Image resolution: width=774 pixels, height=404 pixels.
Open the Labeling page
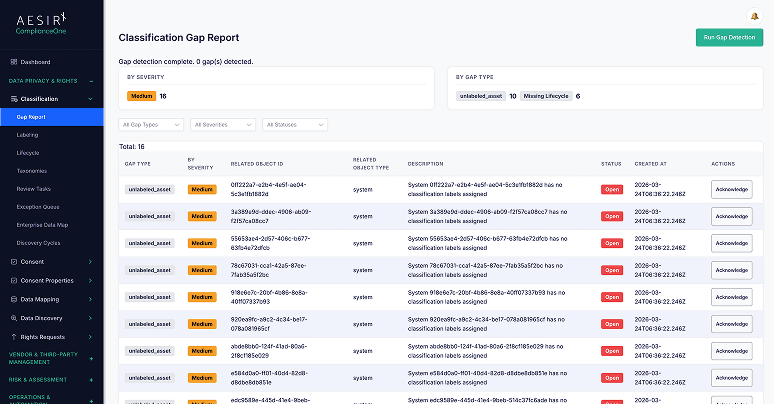[x=27, y=135]
